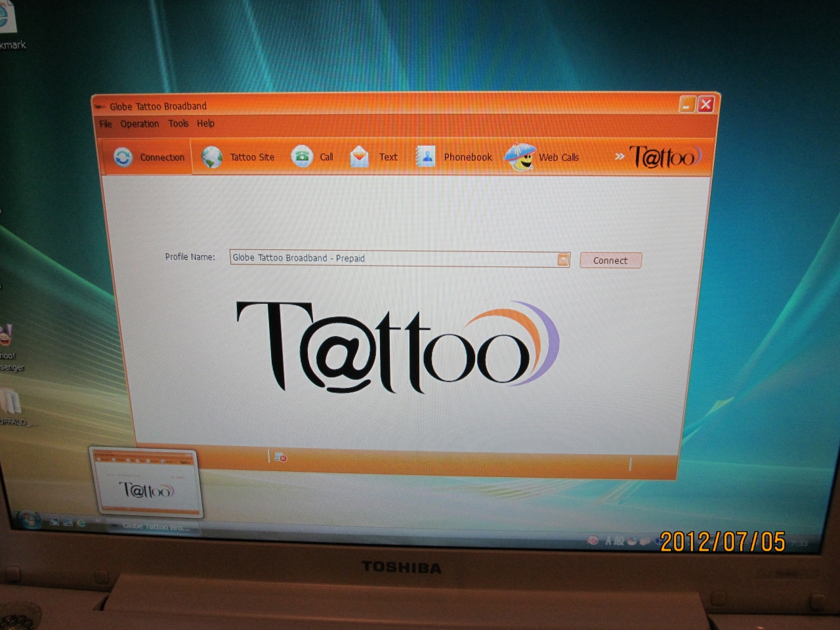This screenshot has height=630, width=840.
Task: Click the Connection refresh icon
Action: point(123,157)
